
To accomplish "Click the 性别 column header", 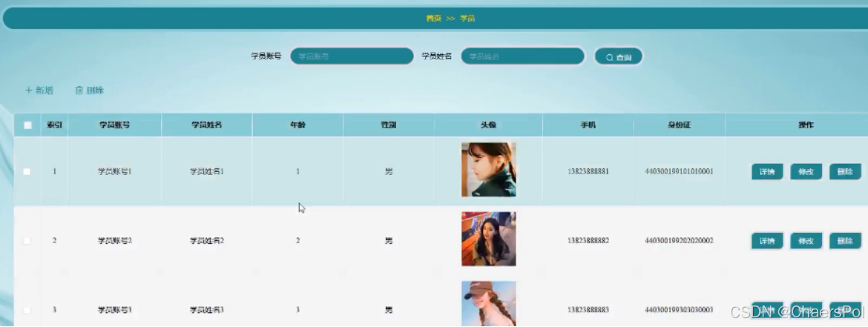I will [389, 125].
